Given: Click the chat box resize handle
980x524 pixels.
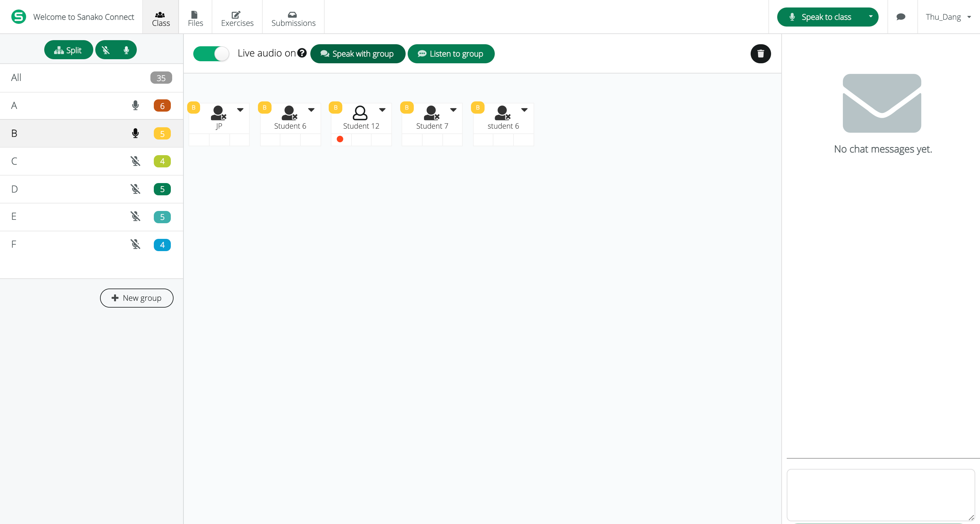Looking at the screenshot, I should tap(971, 518).
